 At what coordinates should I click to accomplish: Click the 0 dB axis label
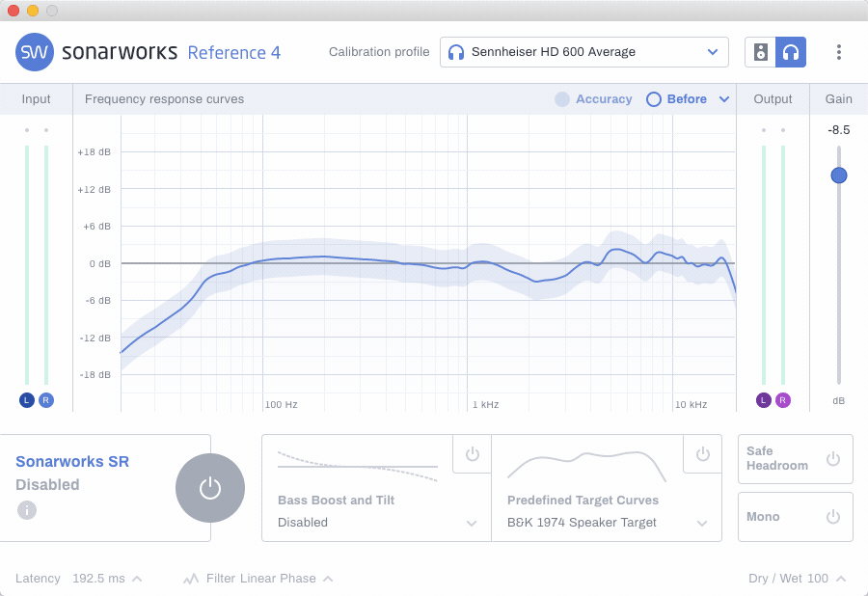(x=99, y=264)
